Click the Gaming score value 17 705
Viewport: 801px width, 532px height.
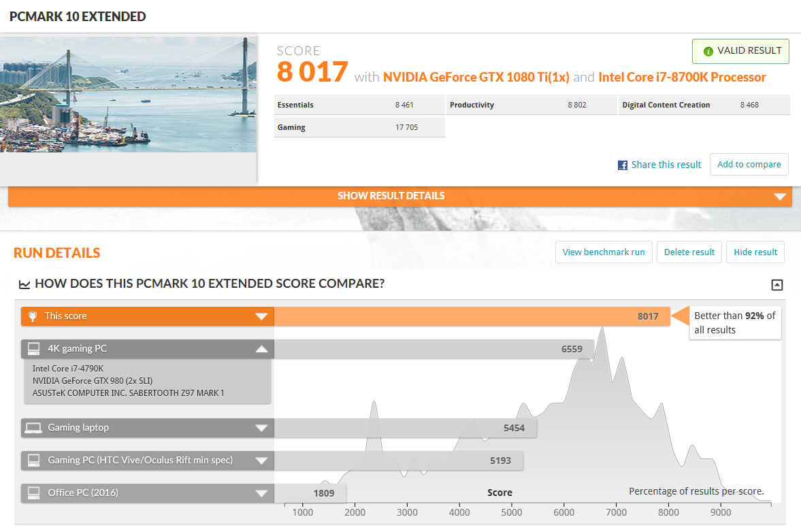[x=407, y=127]
